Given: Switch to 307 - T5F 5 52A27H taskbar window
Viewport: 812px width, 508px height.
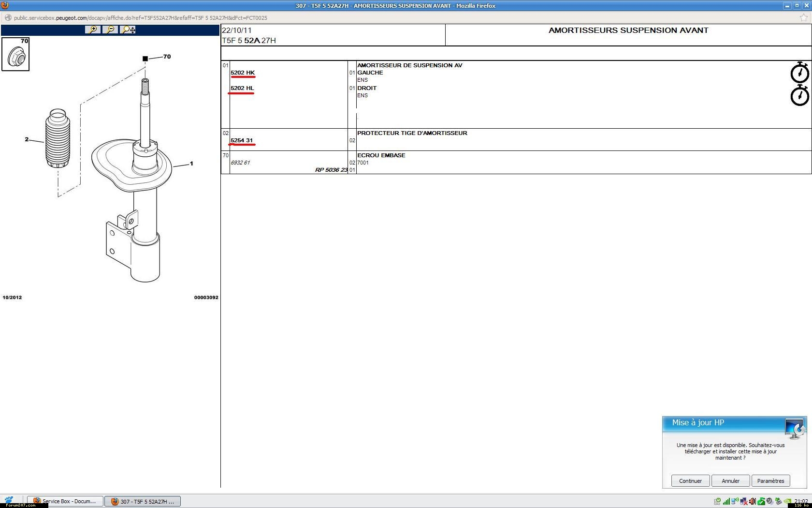Looking at the screenshot, I should pos(143,501).
